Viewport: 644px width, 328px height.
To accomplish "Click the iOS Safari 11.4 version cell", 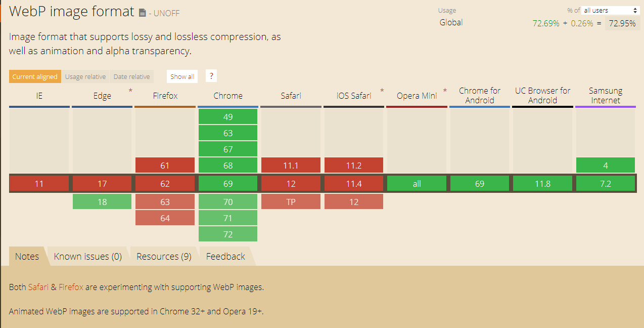I will click(354, 184).
